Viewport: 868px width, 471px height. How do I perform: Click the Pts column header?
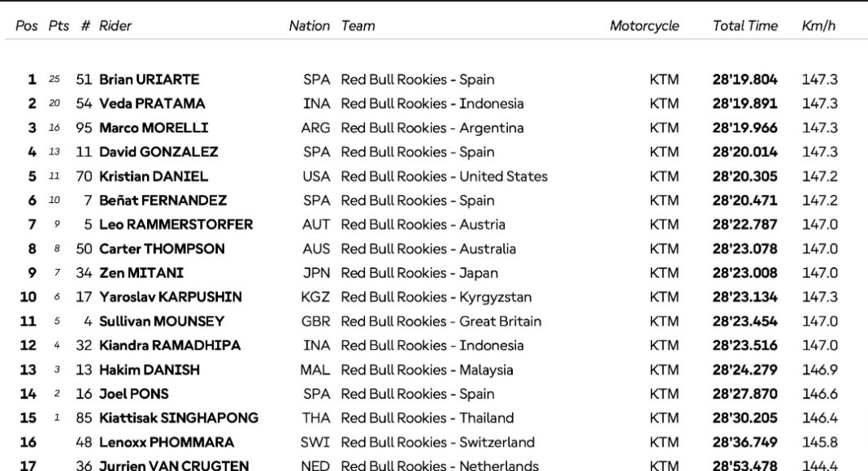[x=59, y=26]
